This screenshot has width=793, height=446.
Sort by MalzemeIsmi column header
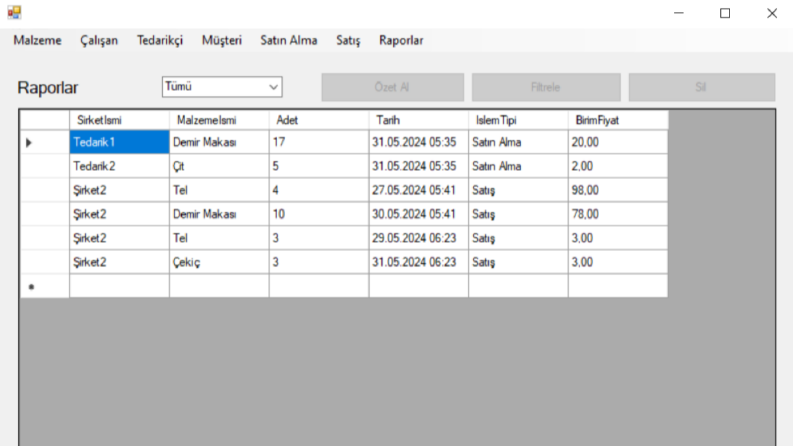click(x=219, y=120)
